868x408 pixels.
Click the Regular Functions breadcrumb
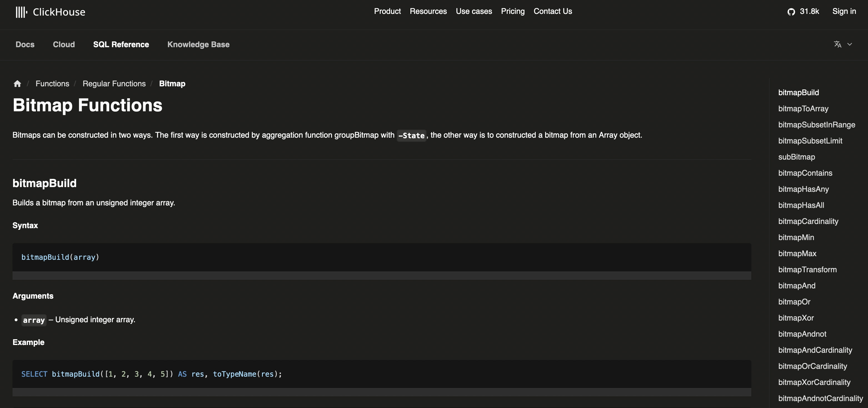pos(114,84)
